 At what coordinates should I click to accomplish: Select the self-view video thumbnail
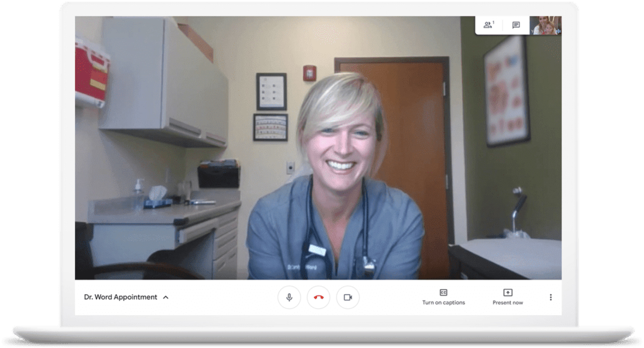pyautogui.click(x=545, y=24)
